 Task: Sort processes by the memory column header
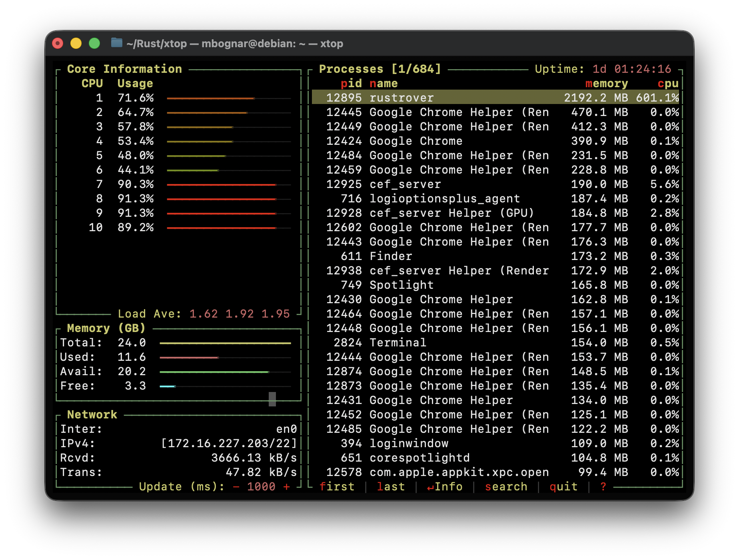607,83
